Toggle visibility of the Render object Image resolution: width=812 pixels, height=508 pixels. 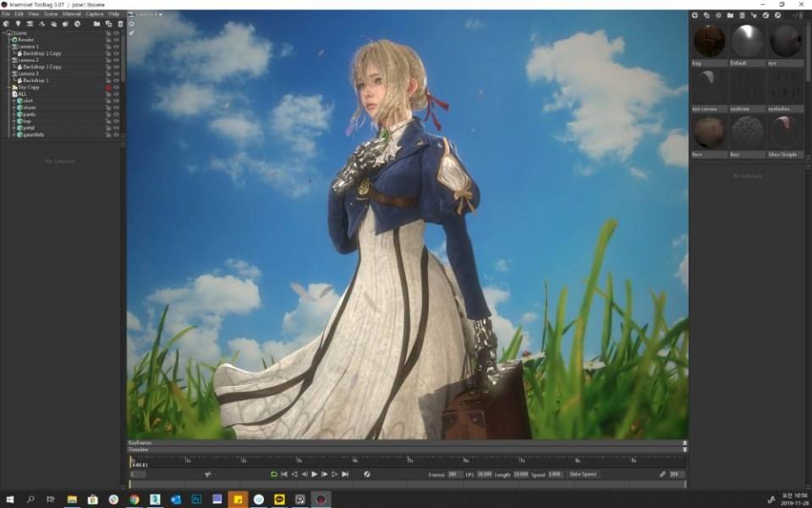[x=116, y=40]
